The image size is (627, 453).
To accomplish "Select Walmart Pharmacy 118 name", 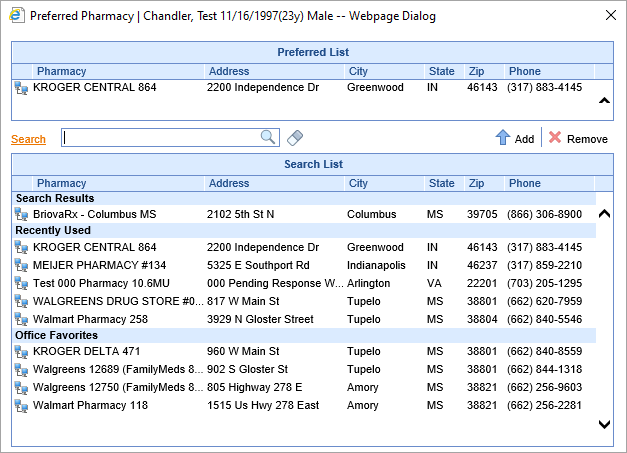I will 90,405.
